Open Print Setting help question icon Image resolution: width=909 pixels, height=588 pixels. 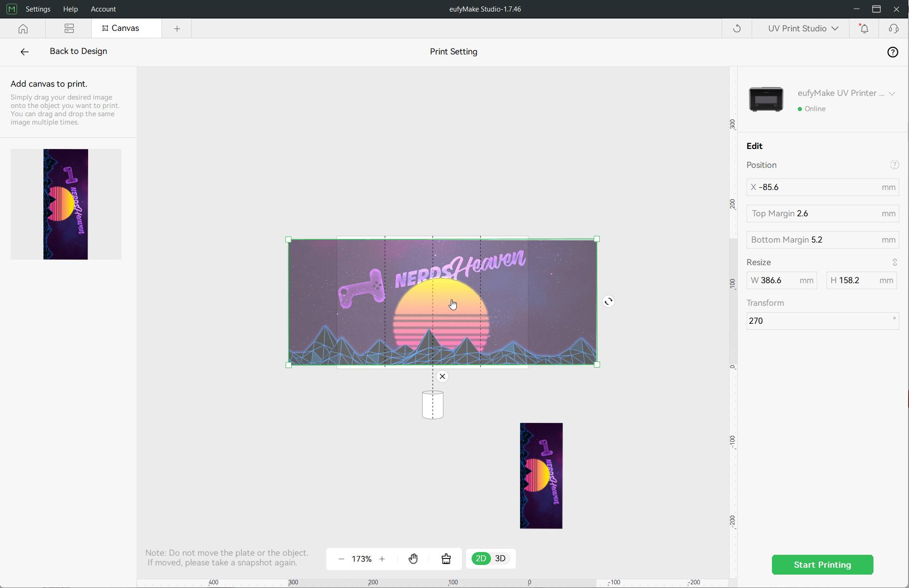pos(893,52)
